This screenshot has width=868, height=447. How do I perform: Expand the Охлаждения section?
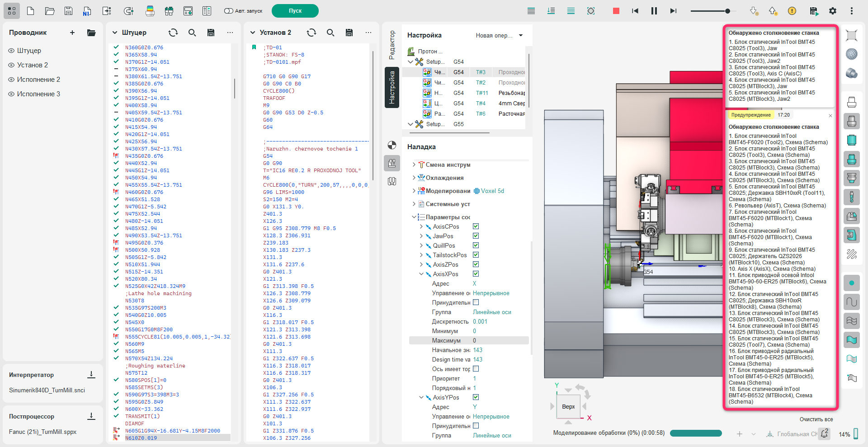(x=414, y=178)
